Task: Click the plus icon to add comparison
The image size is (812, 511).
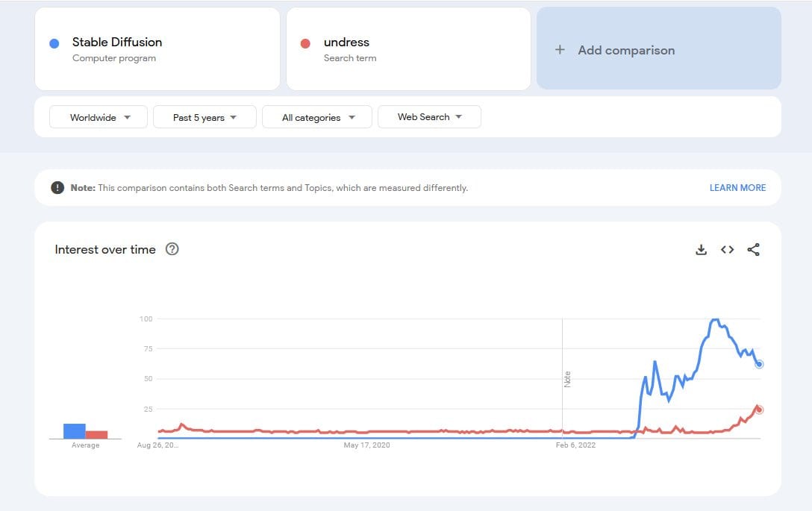Action: coord(560,50)
